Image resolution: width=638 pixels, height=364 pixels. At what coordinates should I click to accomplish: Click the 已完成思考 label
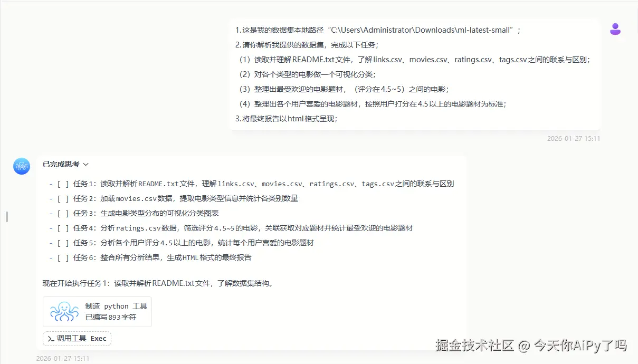pyautogui.click(x=61, y=165)
